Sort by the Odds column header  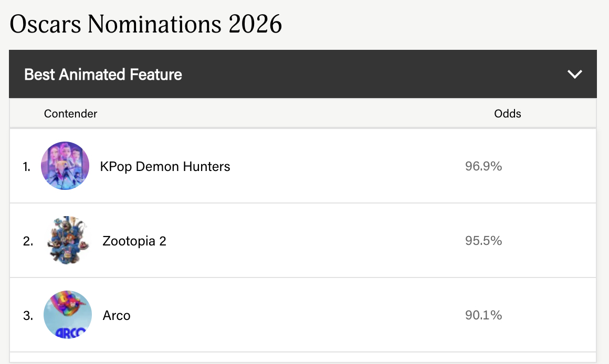coord(508,113)
